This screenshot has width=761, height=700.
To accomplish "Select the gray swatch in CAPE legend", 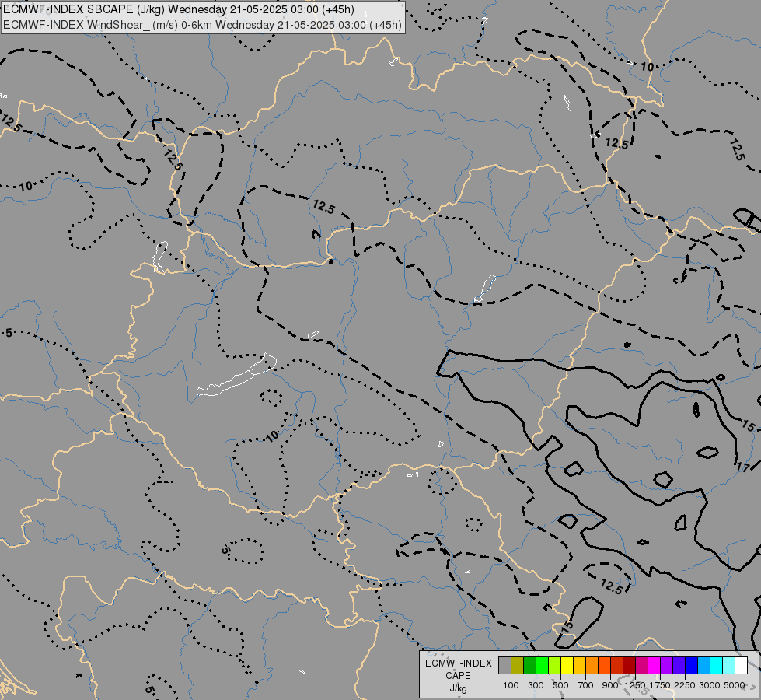I will (504, 666).
